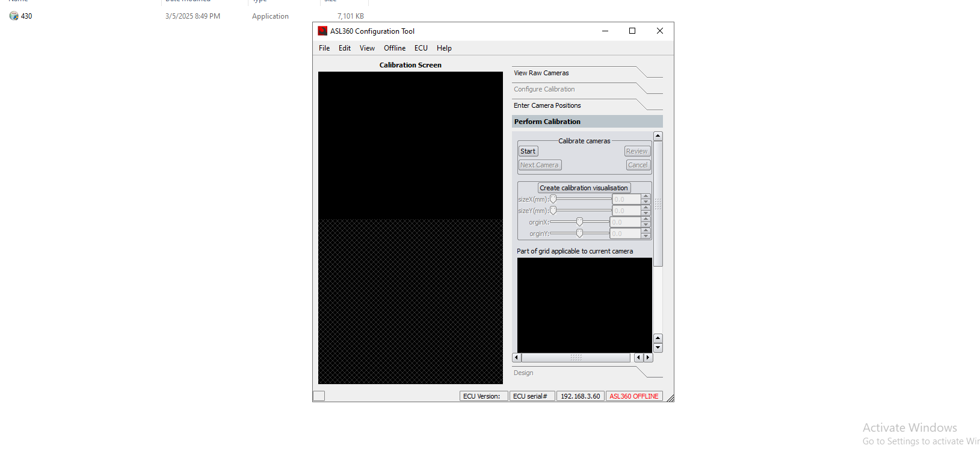Decrease orginX with the down arrow
The image size is (980, 460).
(x=646, y=225)
